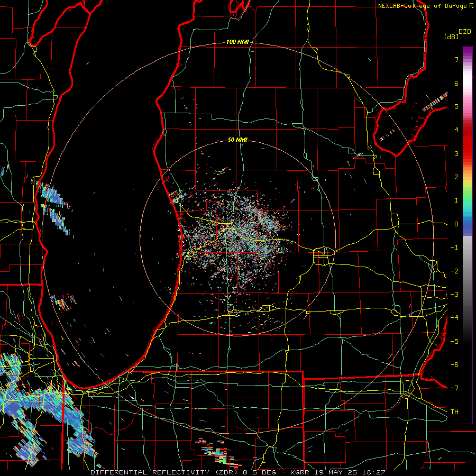This screenshot has height=476, width=476.
Task: Click the ZDR color scale bar
Action: 467,235
